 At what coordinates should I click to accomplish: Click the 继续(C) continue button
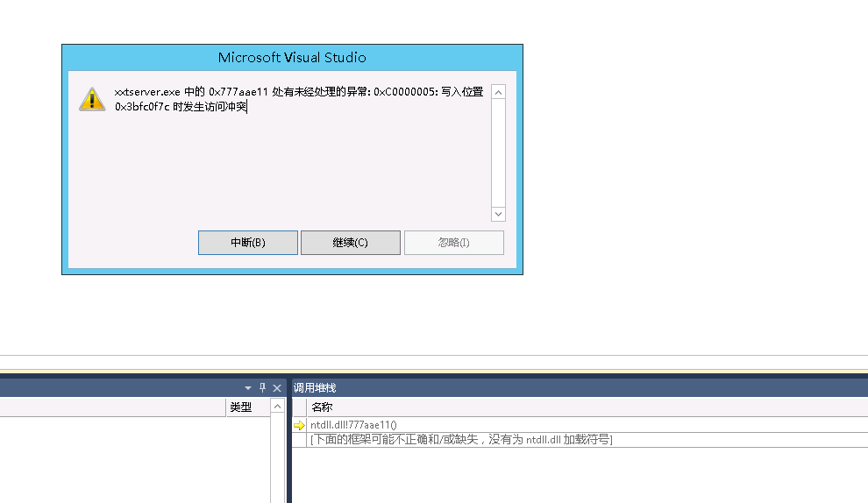(x=351, y=243)
